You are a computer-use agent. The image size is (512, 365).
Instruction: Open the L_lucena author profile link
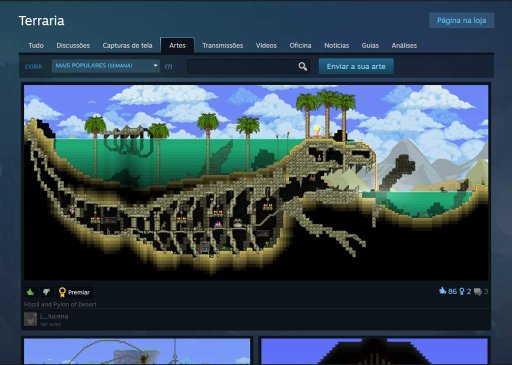tap(54, 316)
